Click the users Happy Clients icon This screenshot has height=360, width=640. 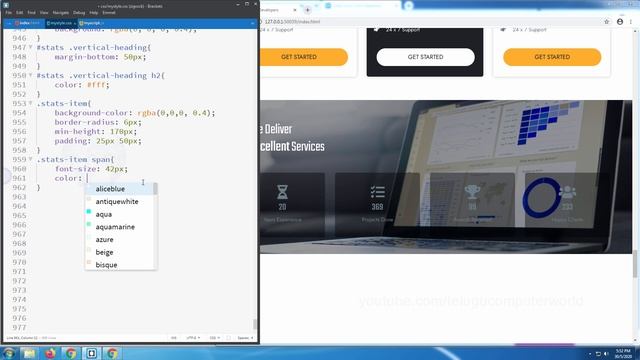coord(567,191)
